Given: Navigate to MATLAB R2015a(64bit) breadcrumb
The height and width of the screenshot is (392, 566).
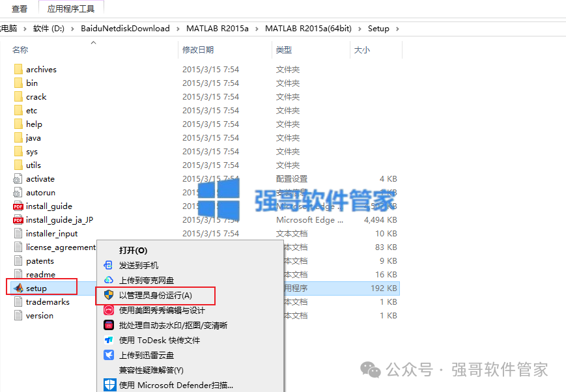Looking at the screenshot, I should (308, 29).
